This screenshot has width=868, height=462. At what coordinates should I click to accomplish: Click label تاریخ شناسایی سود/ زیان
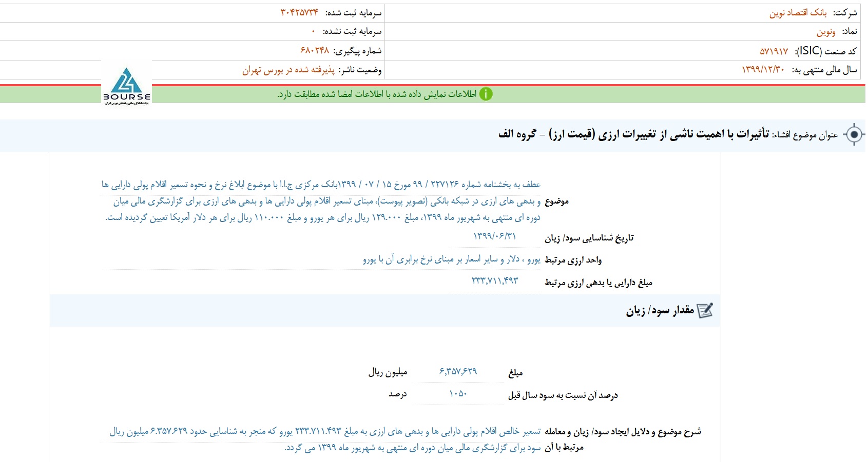tap(589, 238)
